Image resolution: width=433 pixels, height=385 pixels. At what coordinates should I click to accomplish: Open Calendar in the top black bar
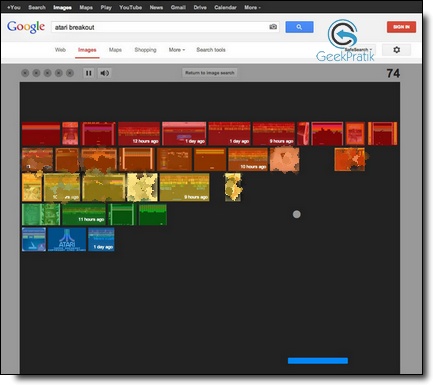[x=225, y=7]
